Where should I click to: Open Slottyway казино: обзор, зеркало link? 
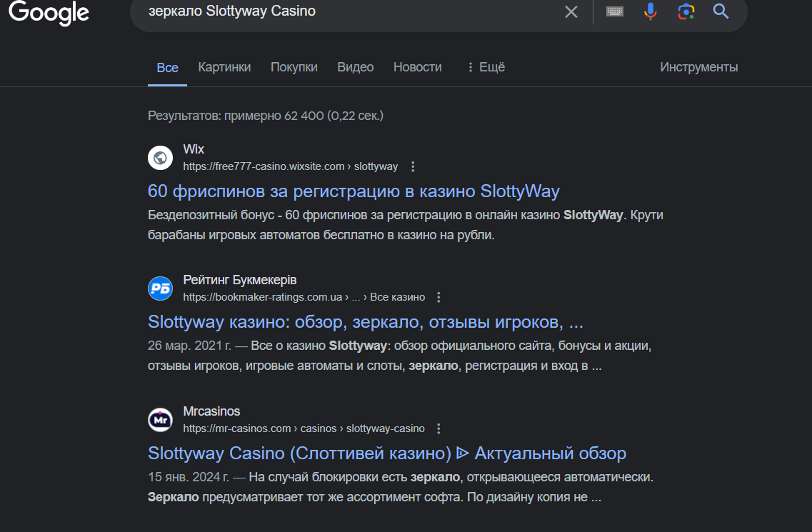click(366, 322)
